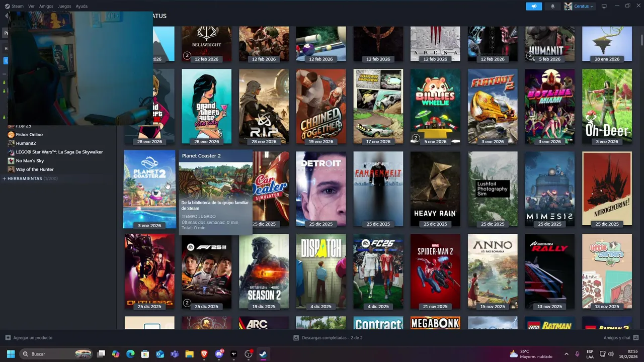Open the Outlaws cover dated 25 dic 2025
The image size is (644, 362).
click(149, 271)
